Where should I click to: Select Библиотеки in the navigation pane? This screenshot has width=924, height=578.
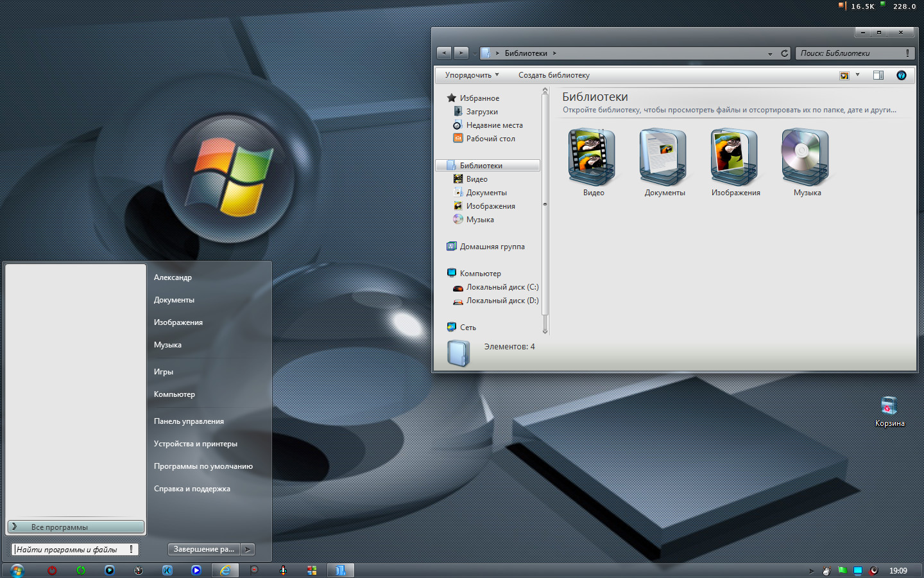click(x=488, y=166)
